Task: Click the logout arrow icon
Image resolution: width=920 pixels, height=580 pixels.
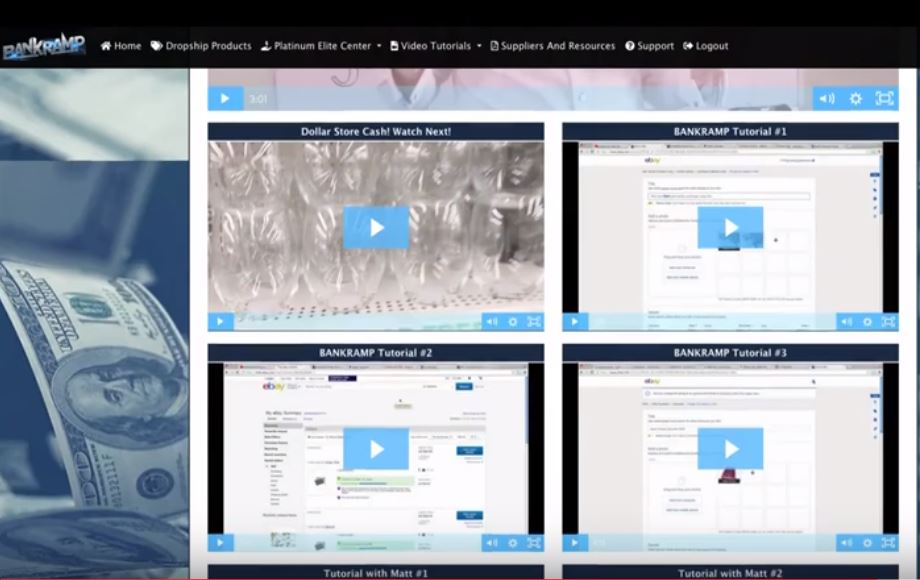Action: pos(688,46)
